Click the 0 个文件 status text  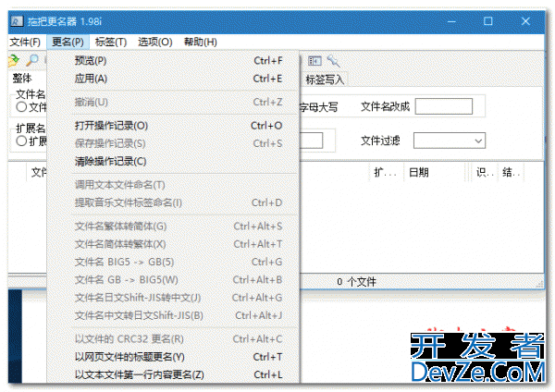[357, 282]
